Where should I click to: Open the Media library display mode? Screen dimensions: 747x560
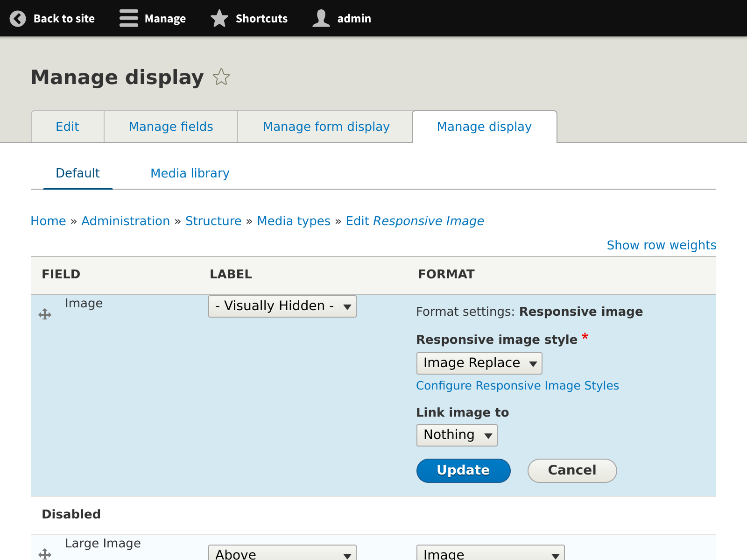[190, 173]
